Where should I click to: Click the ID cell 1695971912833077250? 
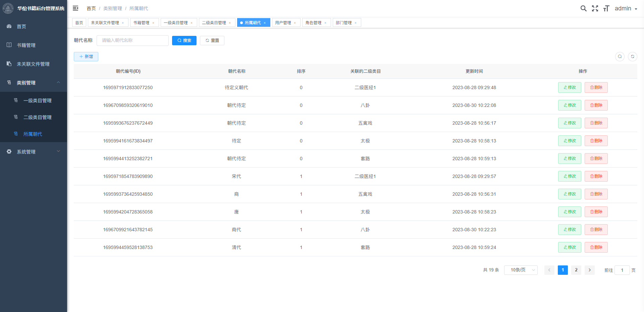coord(128,87)
